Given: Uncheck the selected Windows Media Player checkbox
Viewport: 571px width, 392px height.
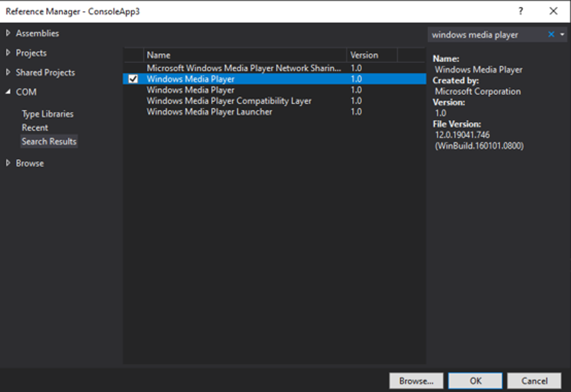Looking at the screenshot, I should [x=133, y=79].
